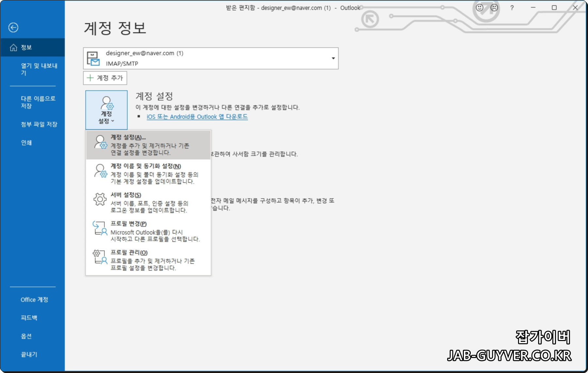Choose 계정 설정(A)... menu entry
Viewport: 588px width, 373px height.
149,145
